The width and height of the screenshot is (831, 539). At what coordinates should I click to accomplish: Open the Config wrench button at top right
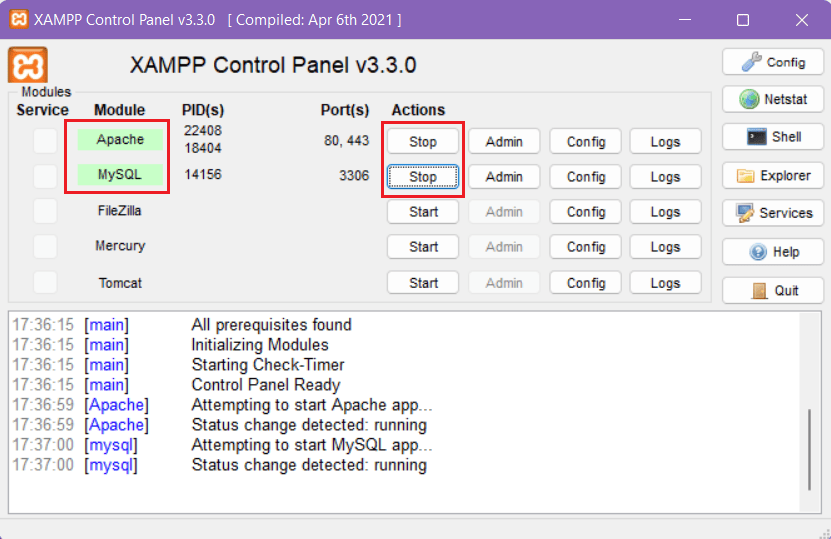tap(773, 62)
